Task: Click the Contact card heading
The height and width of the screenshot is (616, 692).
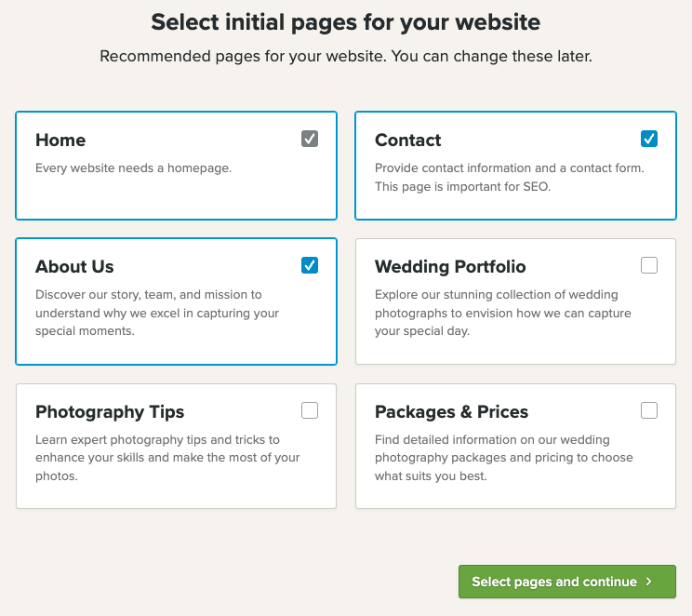Action: click(x=407, y=141)
